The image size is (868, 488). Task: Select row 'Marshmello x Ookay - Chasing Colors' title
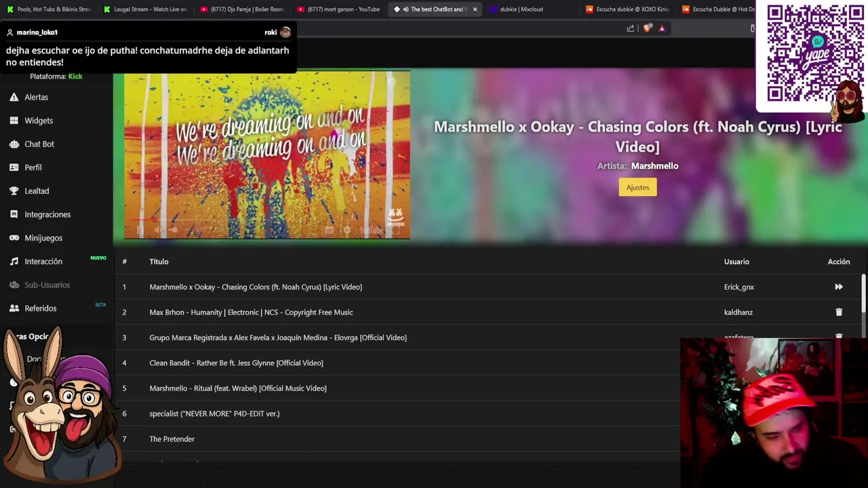[x=256, y=287]
